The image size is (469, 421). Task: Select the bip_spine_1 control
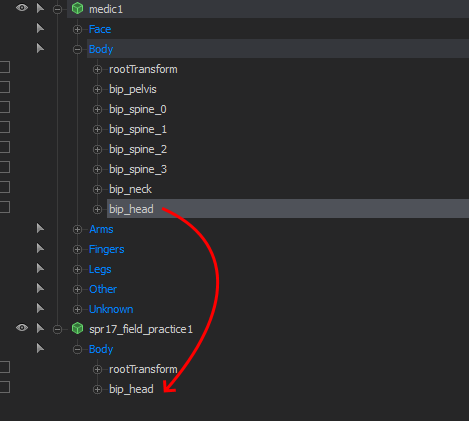pyautogui.click(x=138, y=130)
